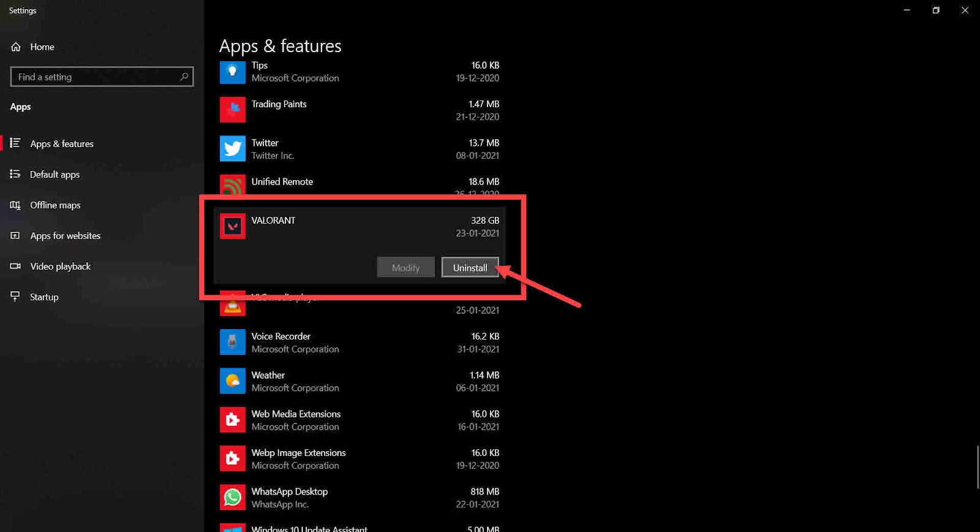Restore down the Settings window
This screenshot has height=532, width=980.
pyautogui.click(x=936, y=10)
